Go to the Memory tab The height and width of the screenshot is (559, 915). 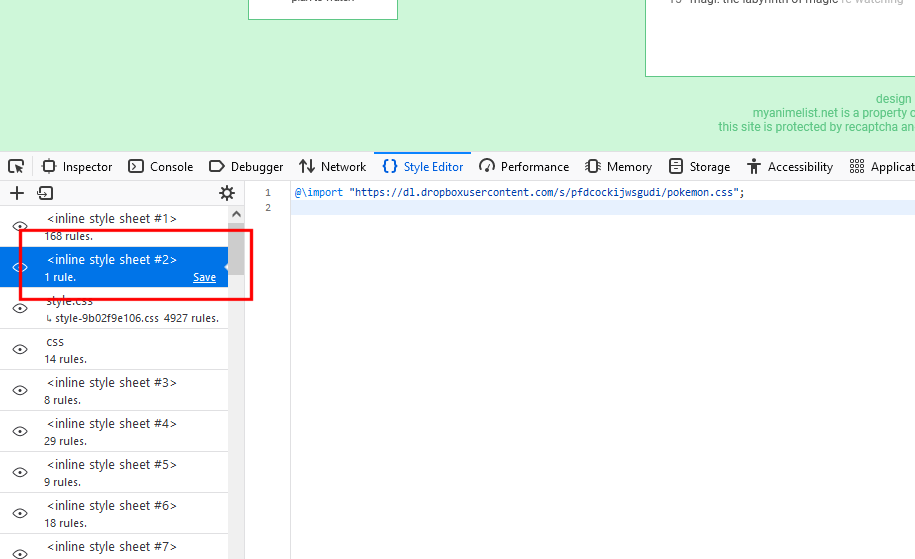click(x=618, y=167)
